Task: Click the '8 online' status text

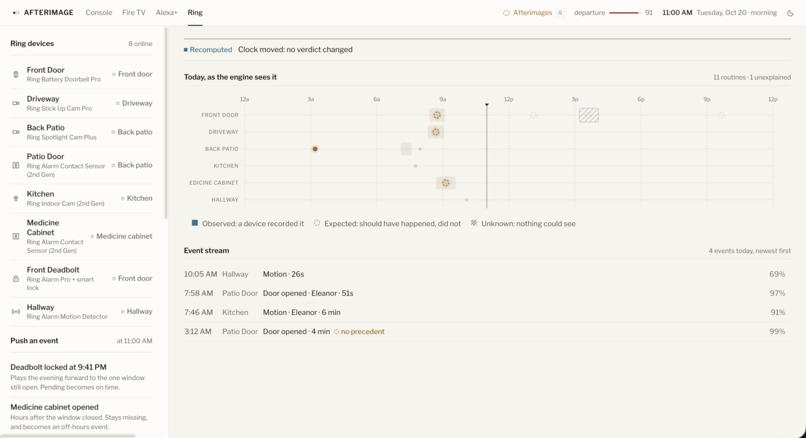Action: (140, 44)
